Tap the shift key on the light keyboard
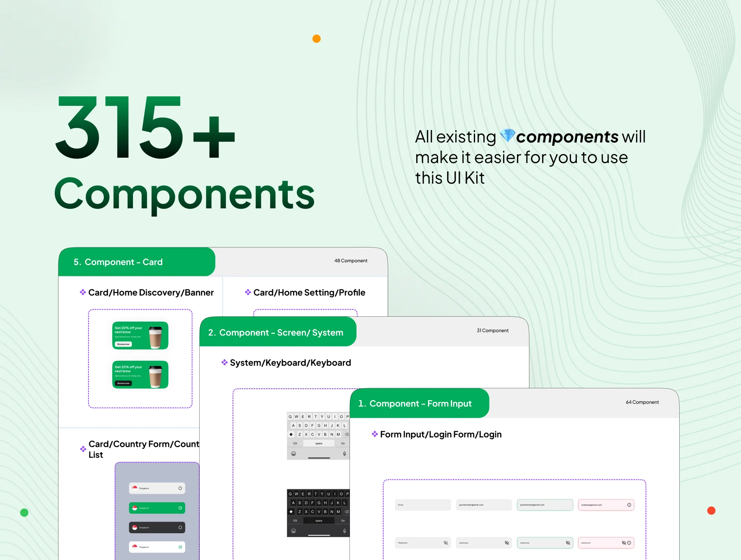The height and width of the screenshot is (560, 741). [291, 434]
